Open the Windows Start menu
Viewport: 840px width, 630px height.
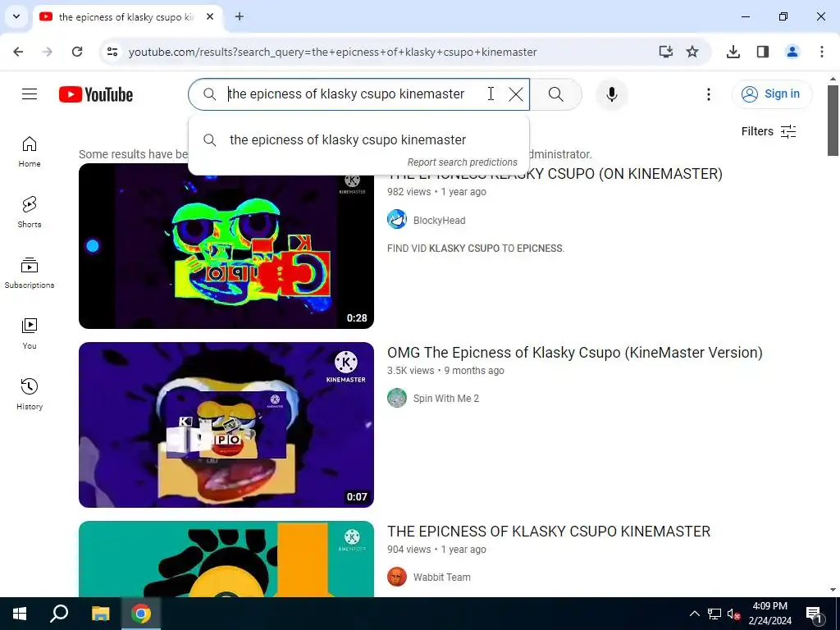[20, 614]
